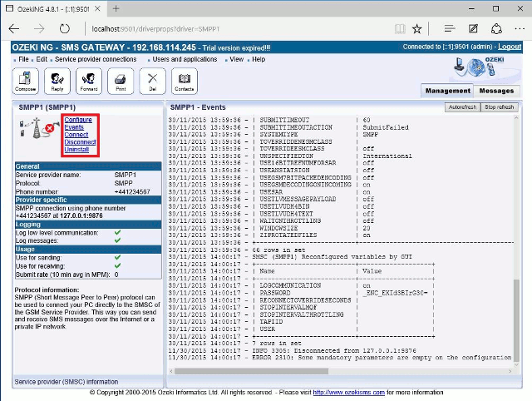The image size is (532, 401).
Task: Click 'Service provider (SMSC) information' footer text
Action: tap(66, 382)
